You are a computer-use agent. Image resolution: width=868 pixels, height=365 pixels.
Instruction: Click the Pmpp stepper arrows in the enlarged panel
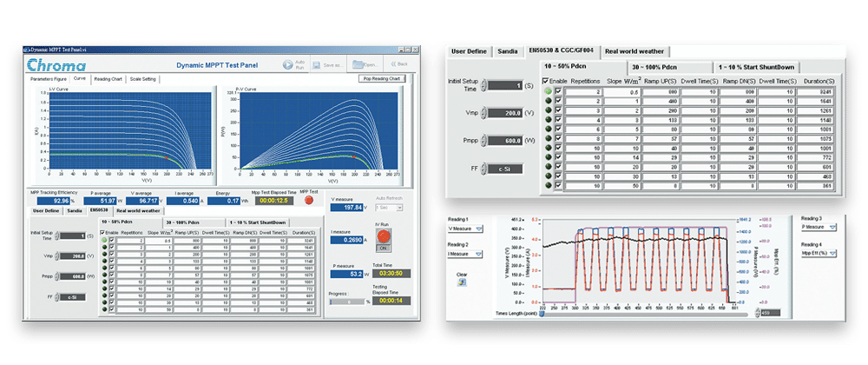483,140
